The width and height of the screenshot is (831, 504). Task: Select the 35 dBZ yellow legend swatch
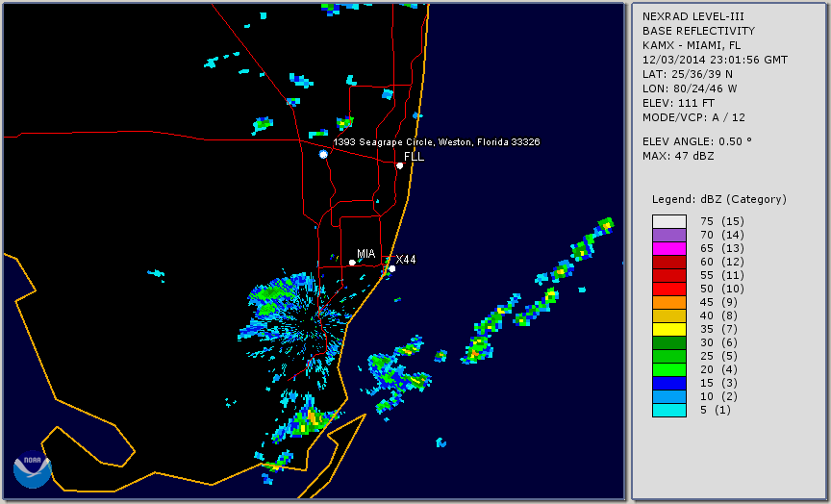669,330
